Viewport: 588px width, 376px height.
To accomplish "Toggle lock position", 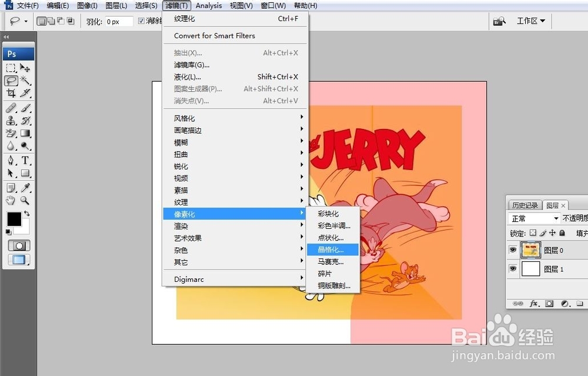I will click(552, 233).
